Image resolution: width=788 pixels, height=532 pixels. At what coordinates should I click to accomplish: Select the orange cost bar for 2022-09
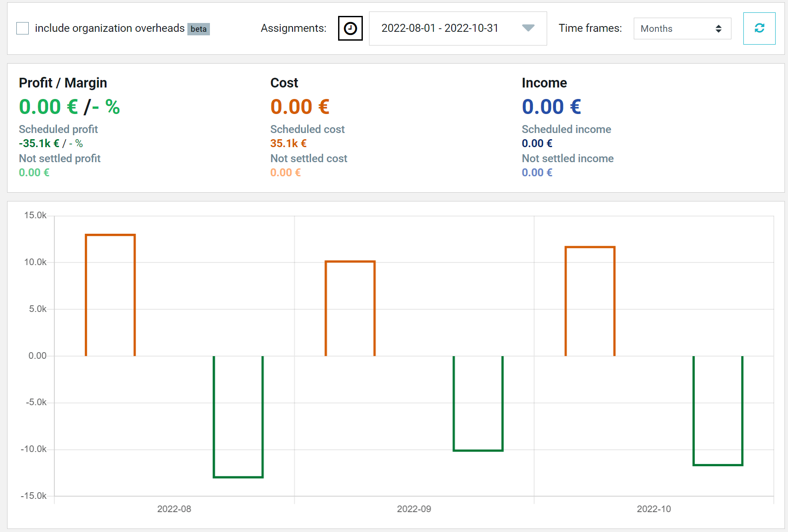click(350, 308)
